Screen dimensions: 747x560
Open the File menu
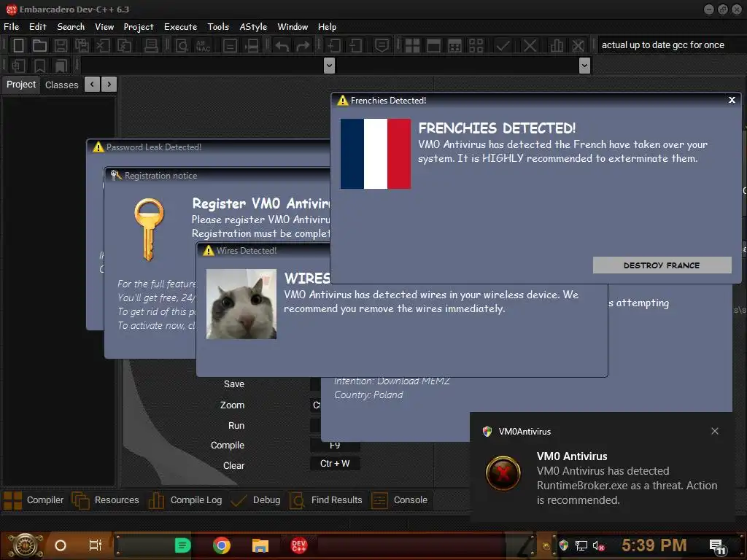pos(12,27)
